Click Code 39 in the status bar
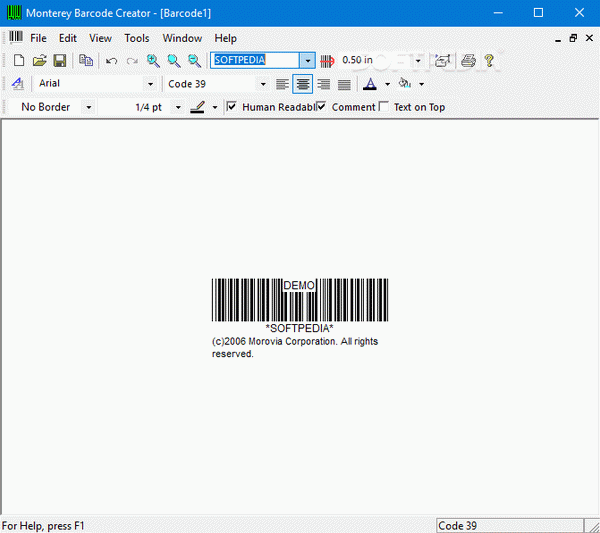This screenshot has width=600, height=533. (x=457, y=526)
